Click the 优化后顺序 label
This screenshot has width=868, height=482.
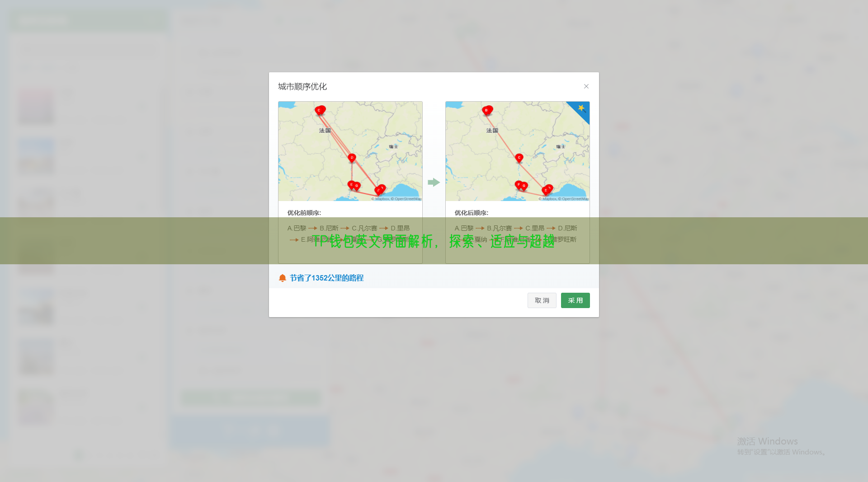pos(472,213)
